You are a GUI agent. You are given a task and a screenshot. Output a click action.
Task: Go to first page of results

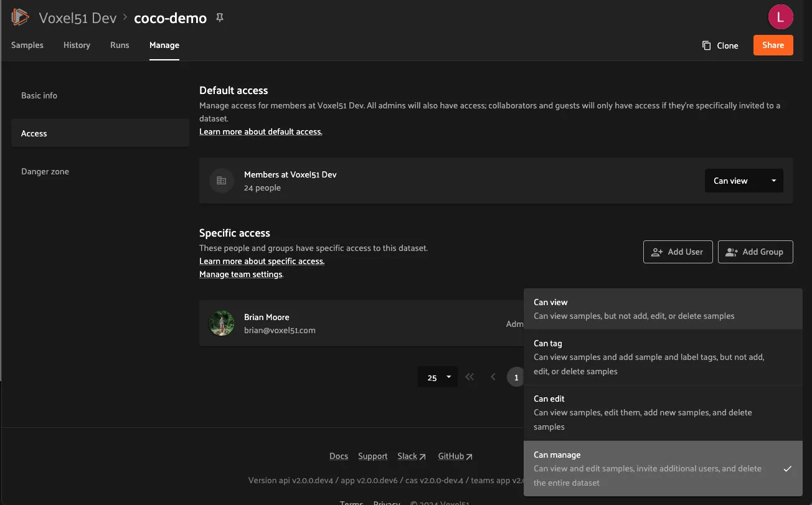[470, 377]
